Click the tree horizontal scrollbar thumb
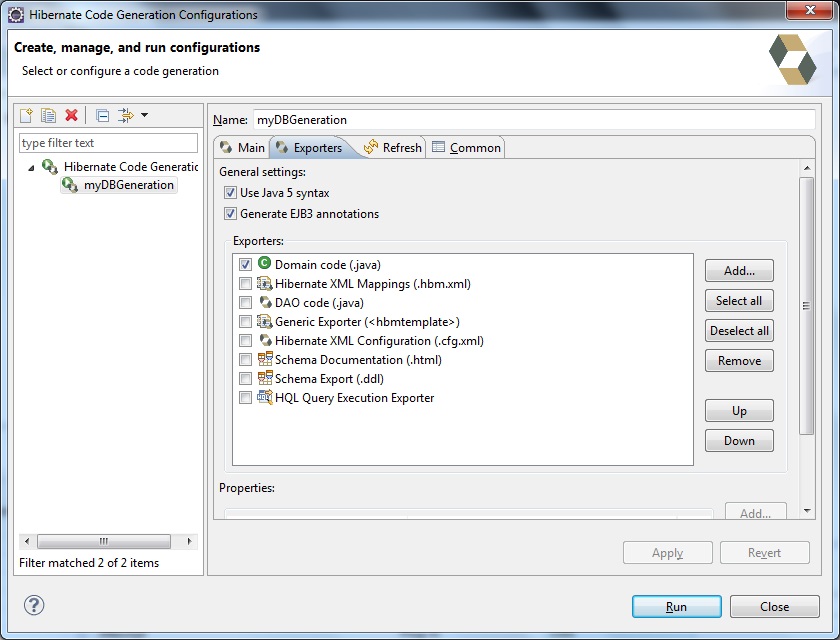This screenshot has width=840, height=640. (104, 541)
